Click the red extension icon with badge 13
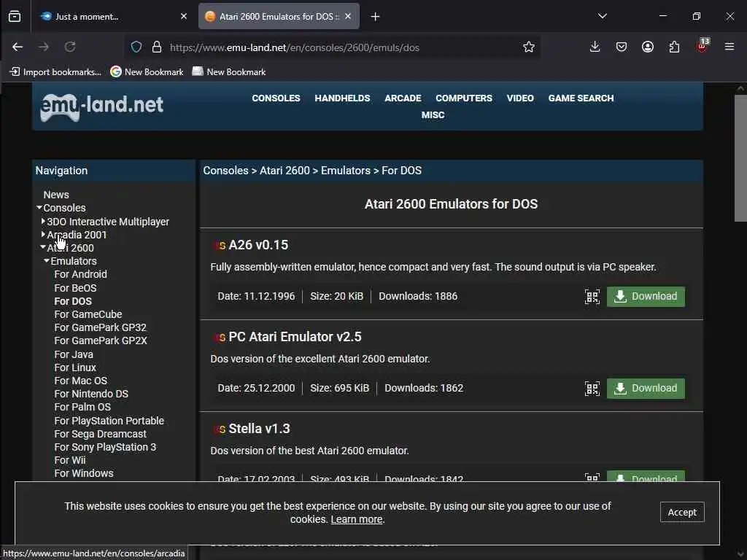The height and width of the screenshot is (560, 747). pos(703,46)
